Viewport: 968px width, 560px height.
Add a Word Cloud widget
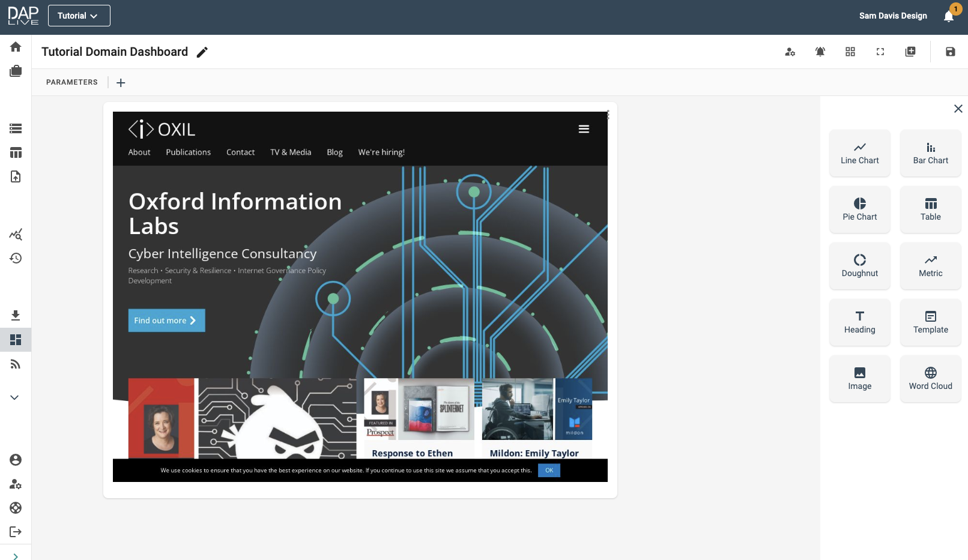(930, 379)
